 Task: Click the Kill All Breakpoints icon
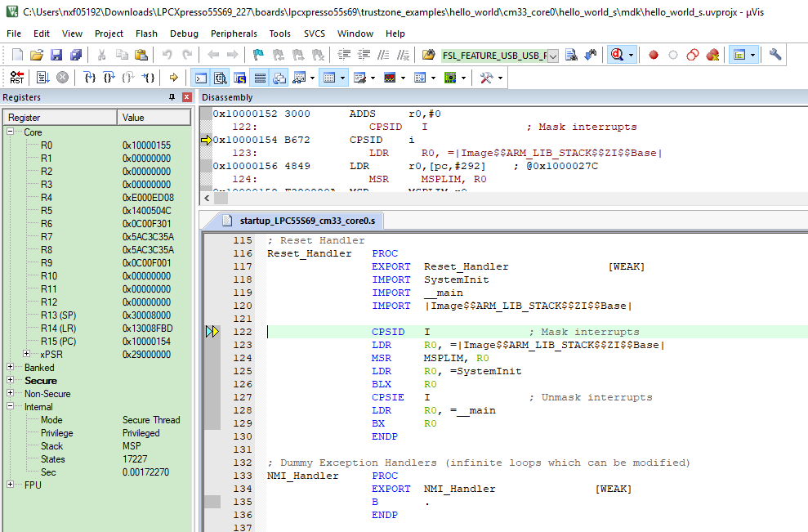[x=712, y=56]
